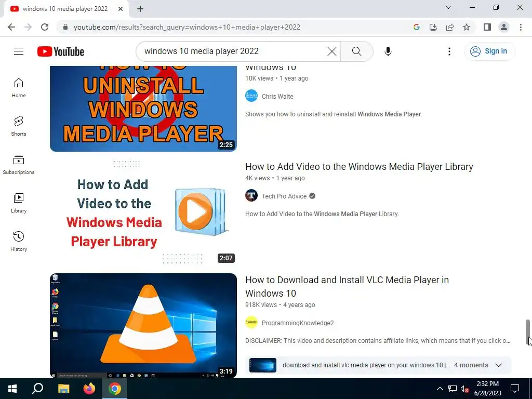Open 'How to Add Video to the Windows Media Player Library' title
This screenshot has width=532, height=399.
pyautogui.click(x=359, y=167)
